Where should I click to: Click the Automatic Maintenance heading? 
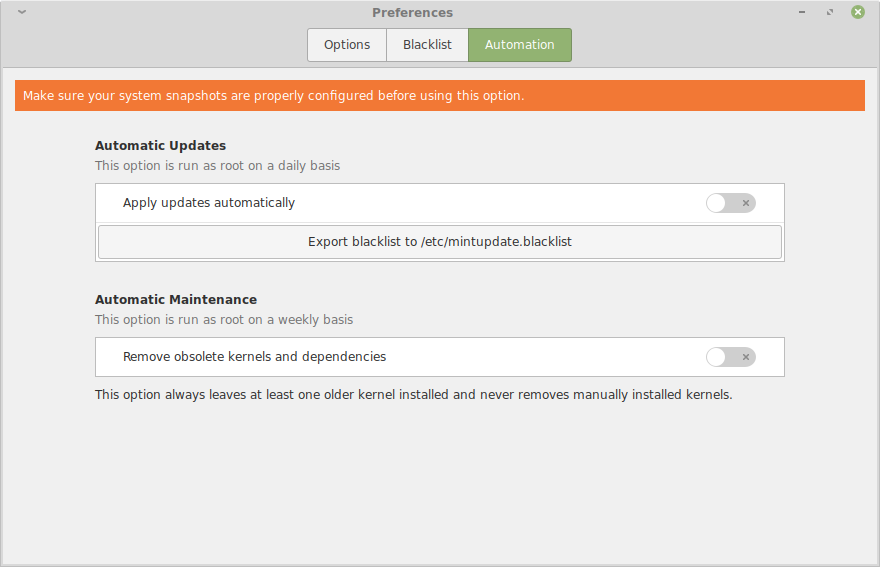coord(176,300)
